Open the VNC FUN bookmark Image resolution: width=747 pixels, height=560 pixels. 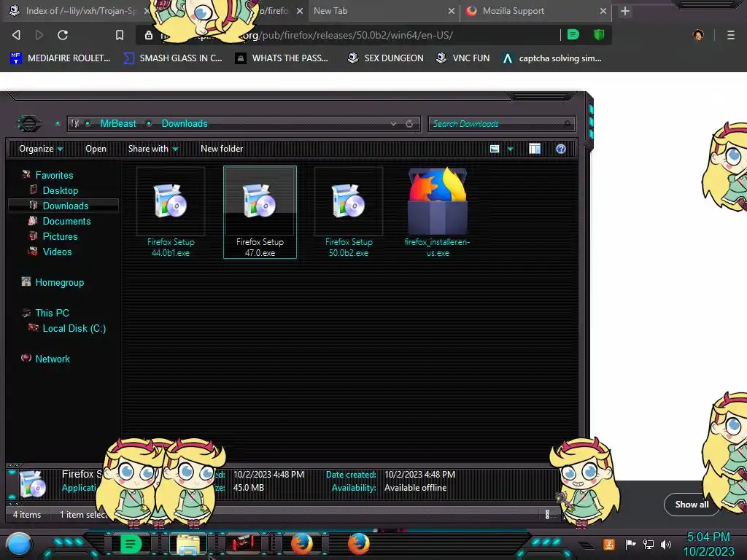click(x=463, y=58)
